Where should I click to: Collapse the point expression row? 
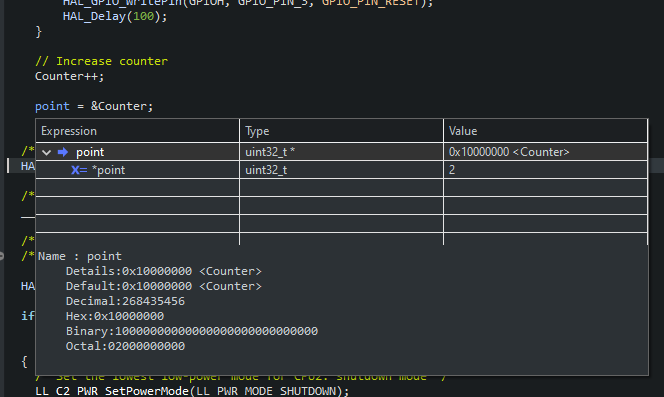pos(47,152)
